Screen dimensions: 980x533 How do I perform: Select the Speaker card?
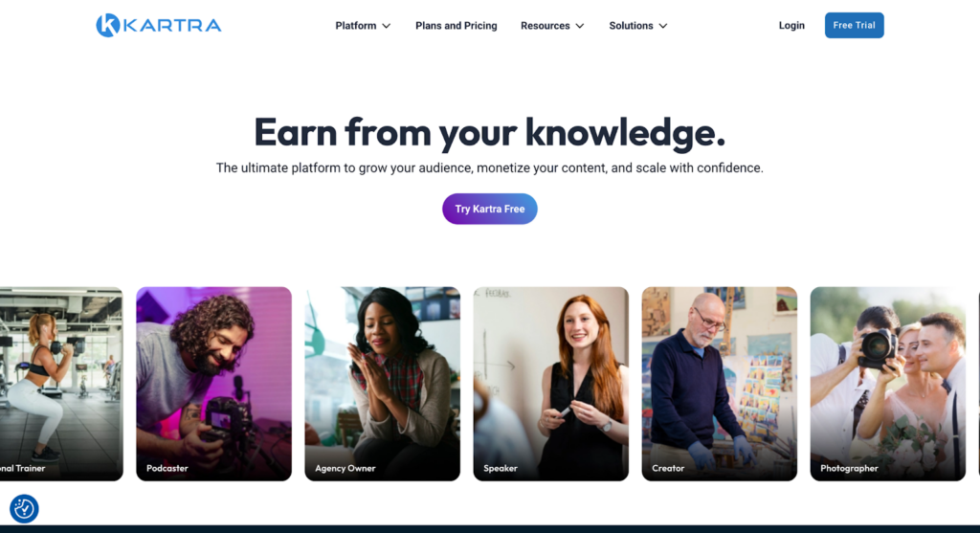pyautogui.click(x=550, y=384)
